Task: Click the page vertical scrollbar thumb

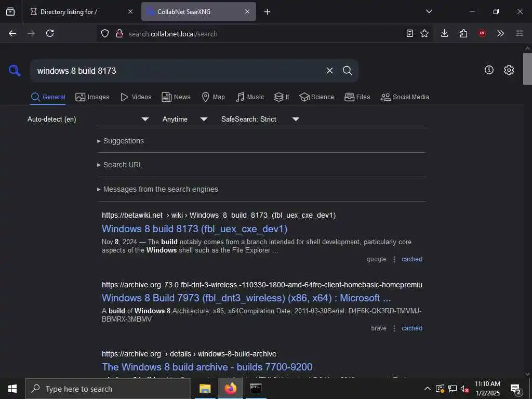Action: (x=527, y=69)
